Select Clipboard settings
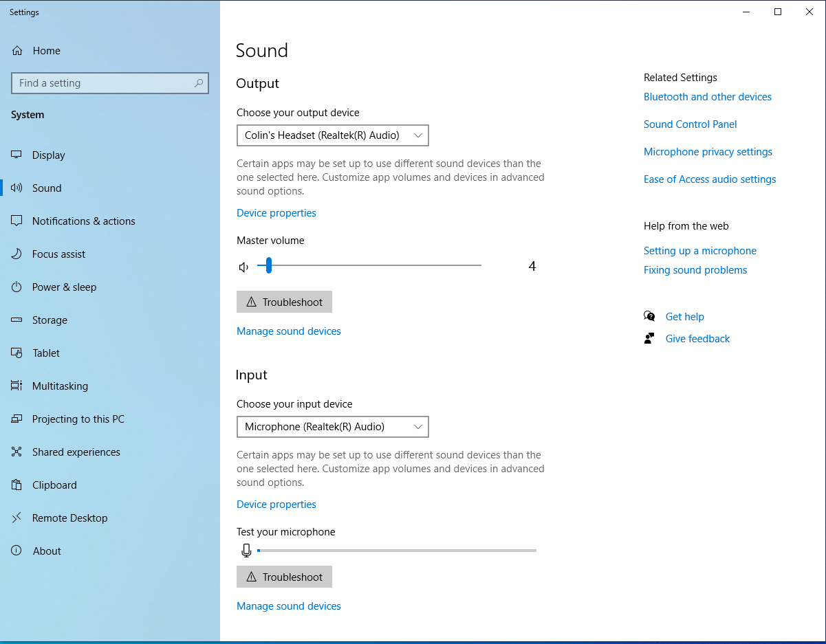This screenshot has width=826, height=644. [110, 485]
